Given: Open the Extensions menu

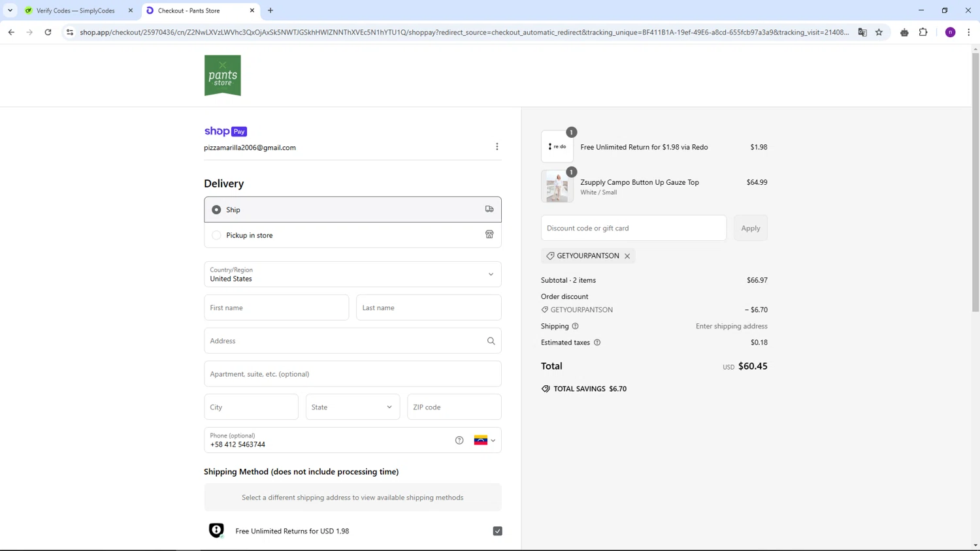Looking at the screenshot, I should (x=923, y=32).
